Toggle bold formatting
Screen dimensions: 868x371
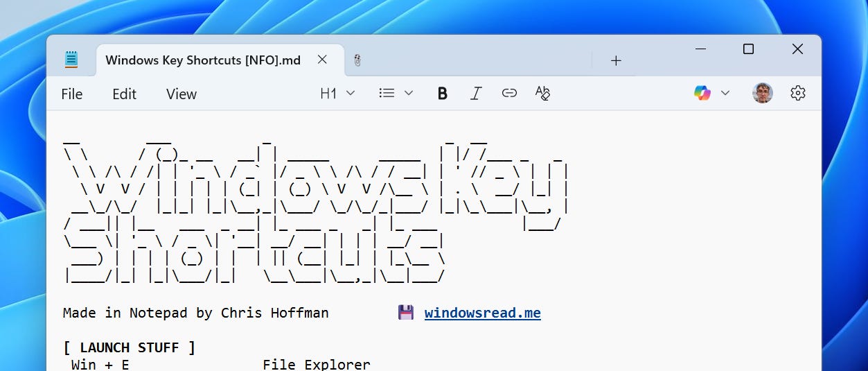pos(443,94)
